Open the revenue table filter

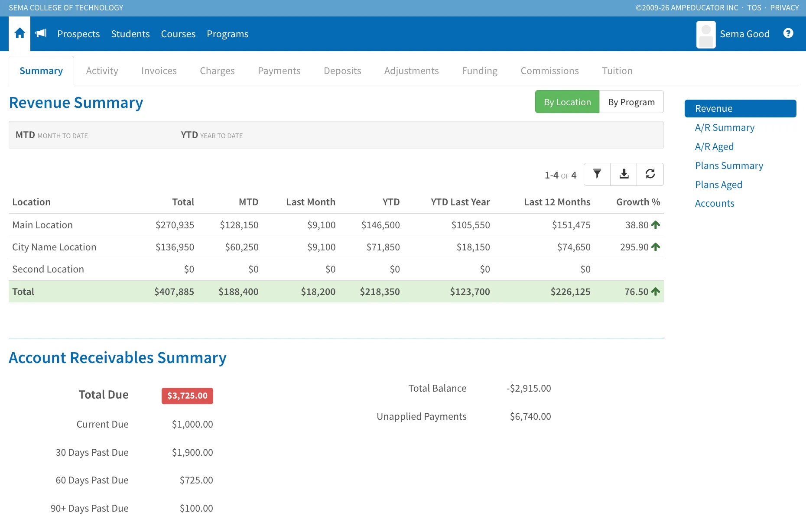[597, 174]
